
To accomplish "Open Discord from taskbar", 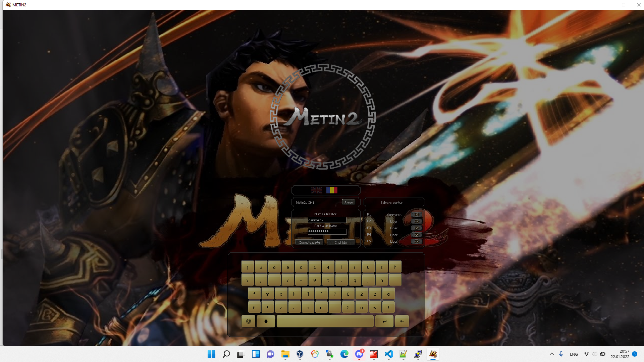I will [359, 354].
